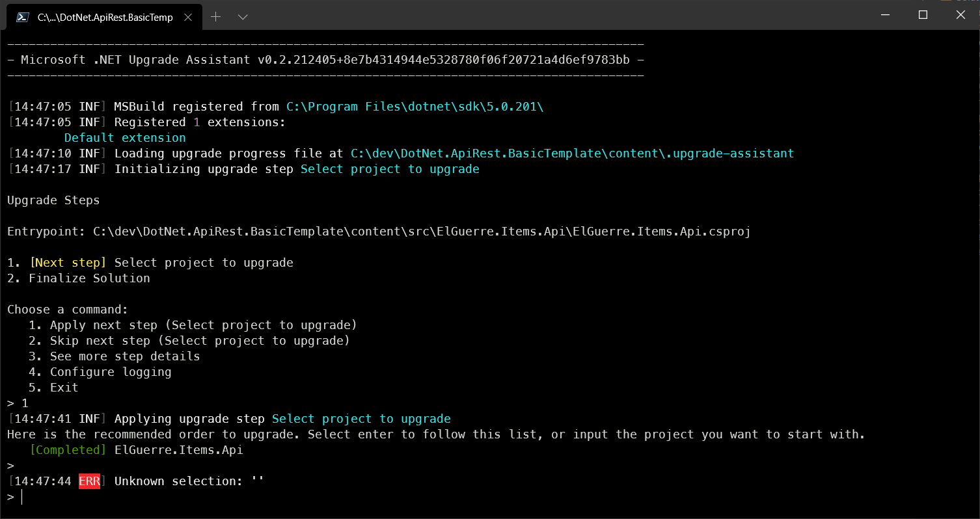Minimize the terminal window
Viewport: 980px width, 519px height.
885,15
